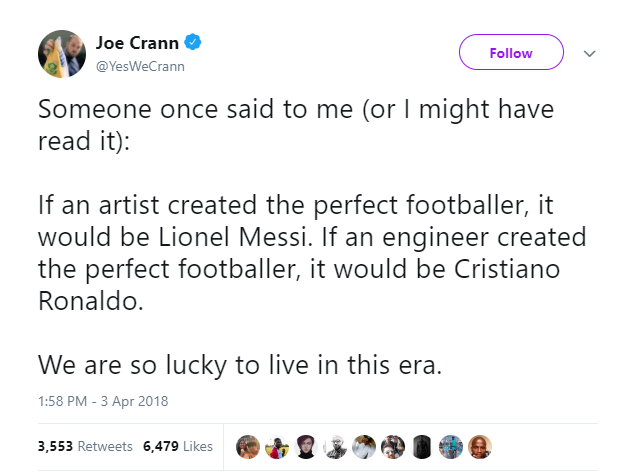
Task: Click the sixth liker avatar with sunglasses
Action: [x=393, y=445]
